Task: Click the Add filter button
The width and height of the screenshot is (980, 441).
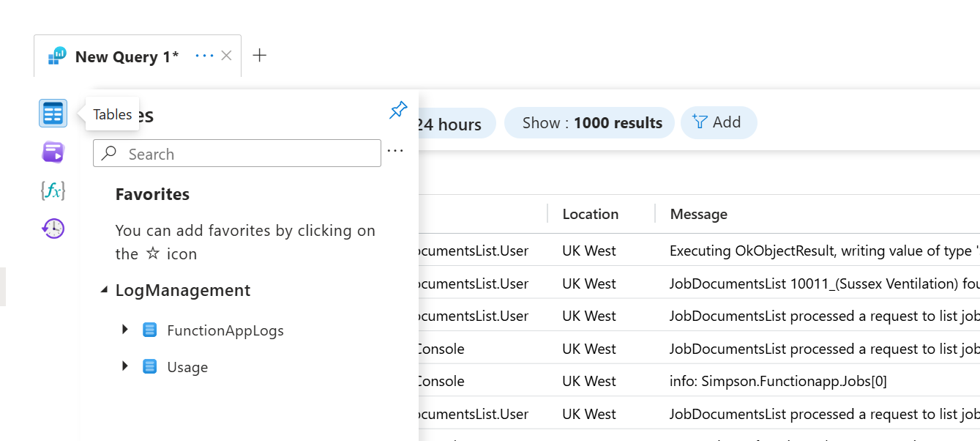Action: (x=718, y=122)
